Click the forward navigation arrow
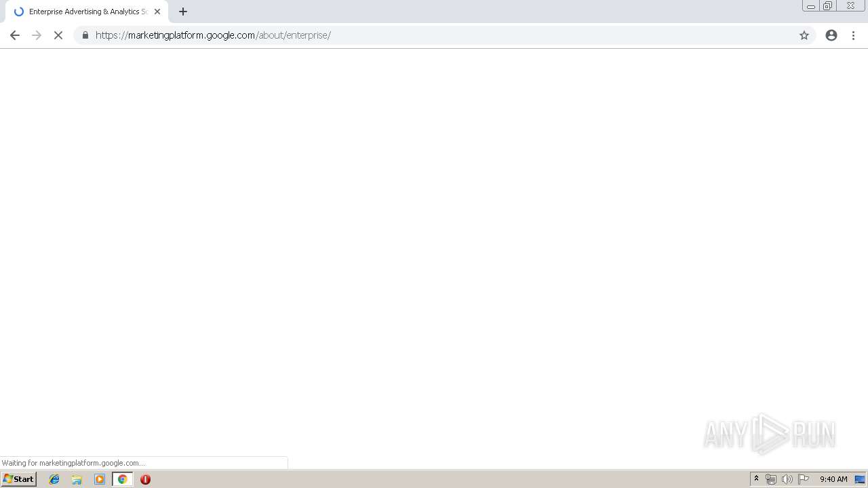 click(37, 35)
